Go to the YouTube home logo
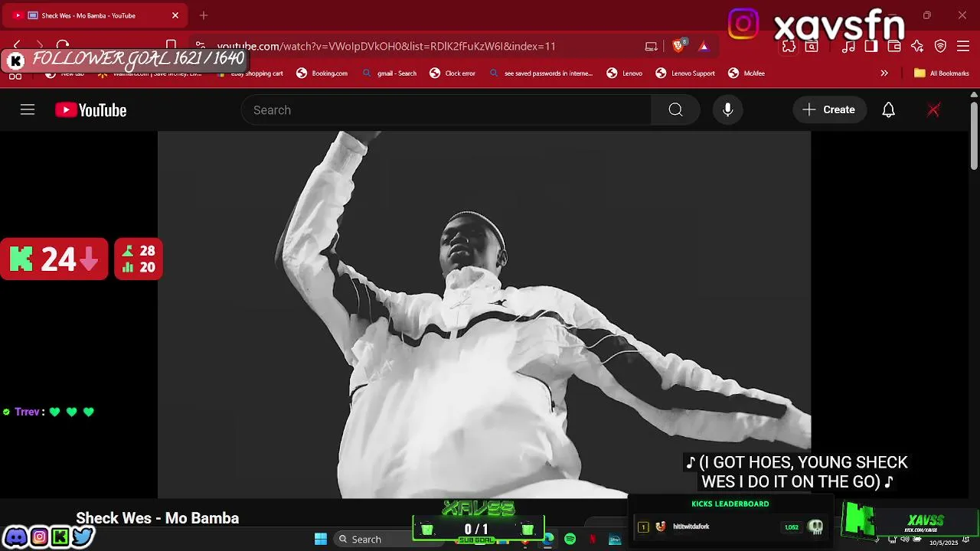The image size is (980, 551). [x=90, y=110]
